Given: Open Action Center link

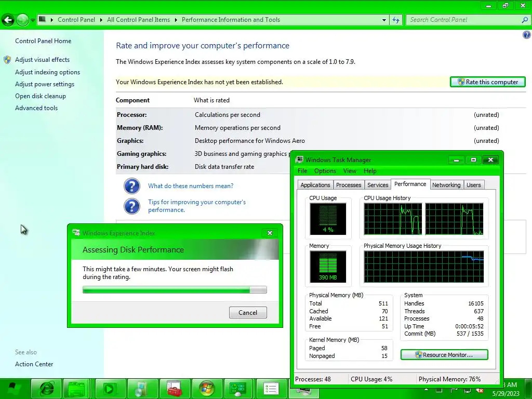Looking at the screenshot, I should (34, 364).
